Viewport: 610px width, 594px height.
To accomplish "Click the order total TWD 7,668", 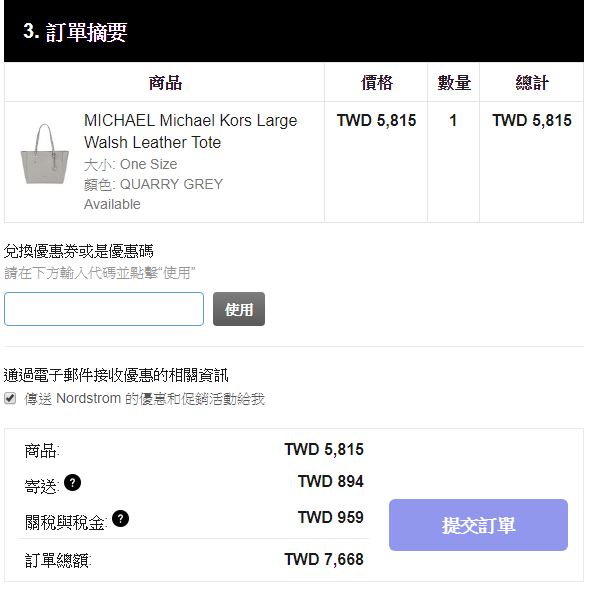I will coord(324,559).
